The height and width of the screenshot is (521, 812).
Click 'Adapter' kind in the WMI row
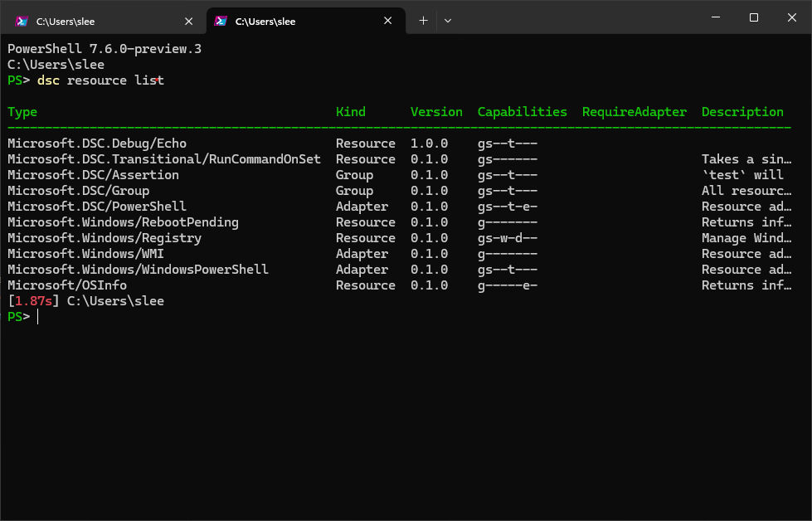pos(362,254)
